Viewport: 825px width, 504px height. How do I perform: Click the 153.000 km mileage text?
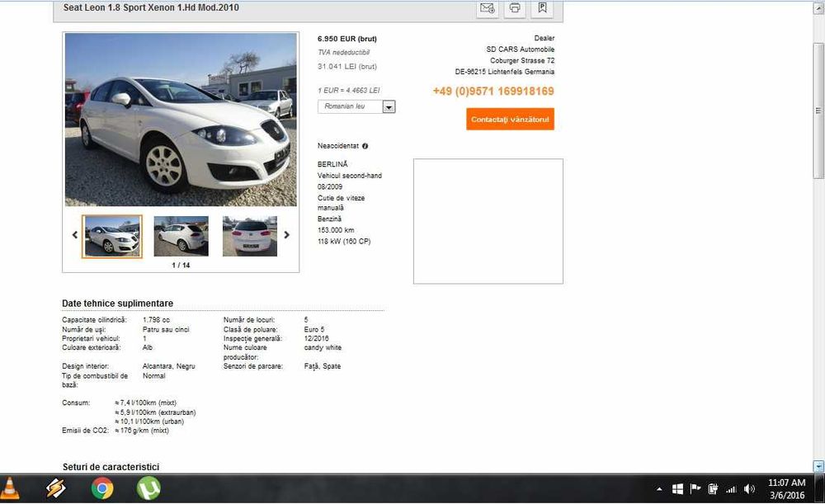click(x=336, y=230)
